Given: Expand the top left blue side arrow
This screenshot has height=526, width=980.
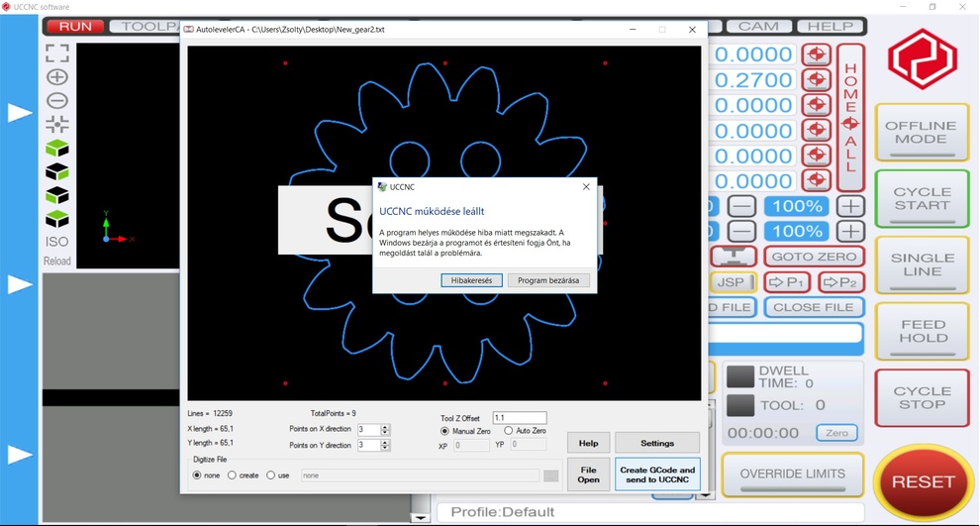Looking at the screenshot, I should click(20, 113).
